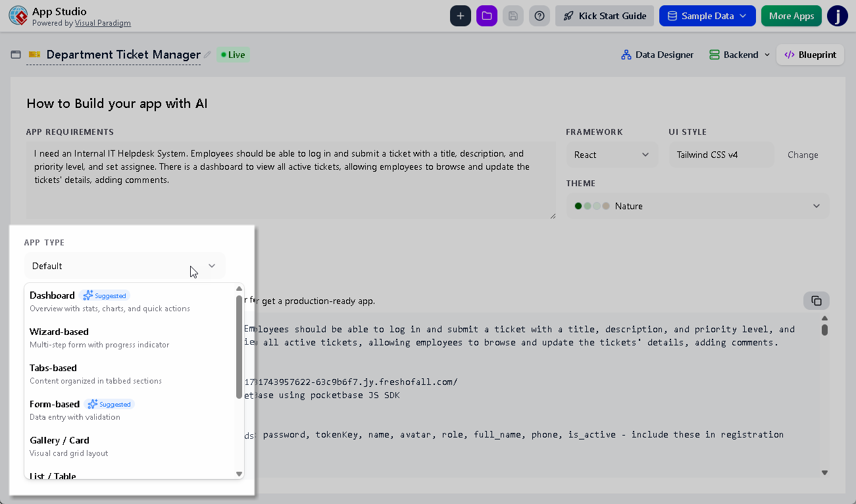This screenshot has width=856, height=504.
Task: Select Tabs-based app type
Action: (x=130, y=374)
